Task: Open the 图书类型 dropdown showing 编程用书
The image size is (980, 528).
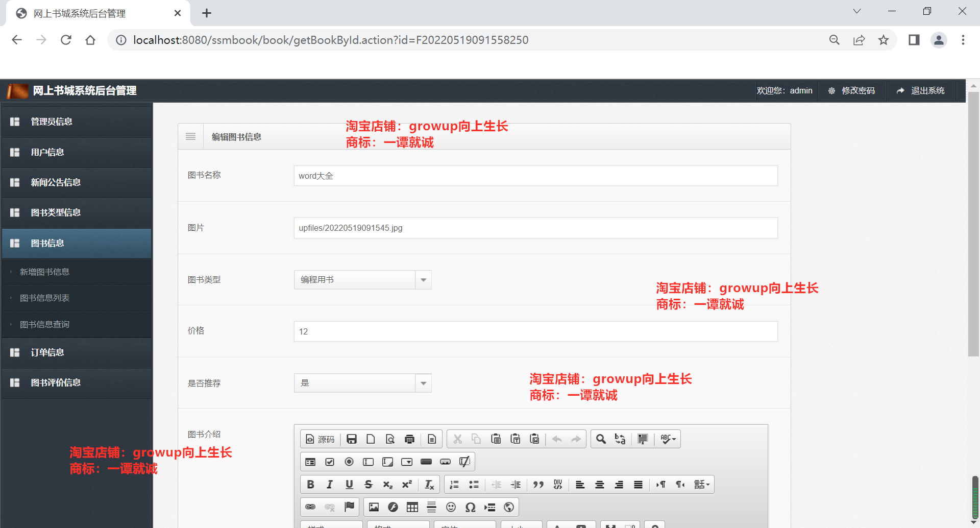Action: 363,280
